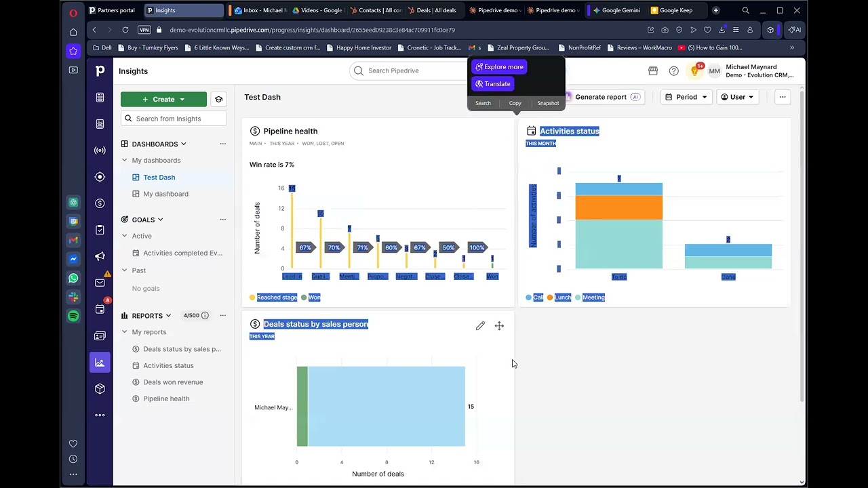Click the browser reload button
This screenshot has width=868, height=488.
(125, 30)
